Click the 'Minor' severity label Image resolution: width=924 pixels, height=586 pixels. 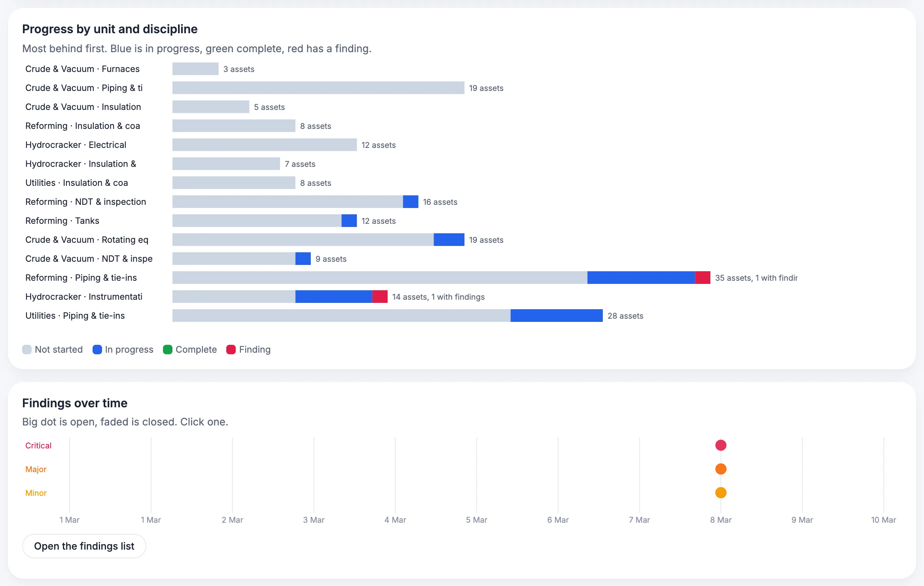(36, 493)
